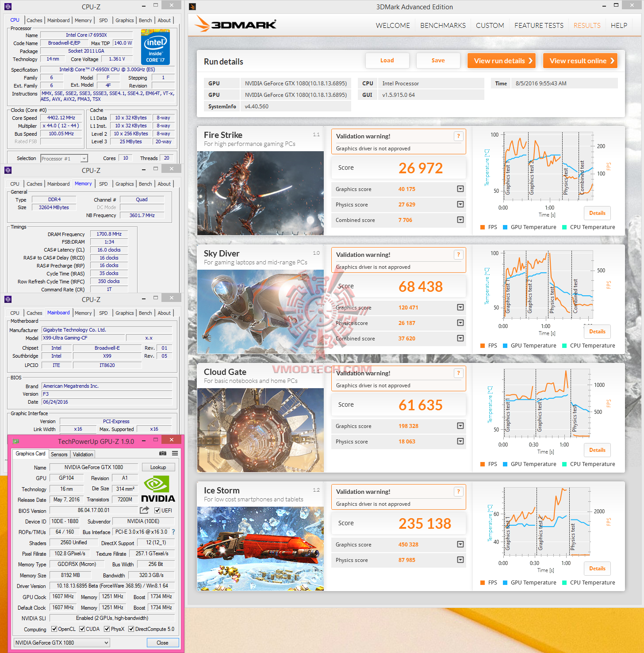
Task: Expand Fire Strike Physics score details
Action: pos(460,204)
